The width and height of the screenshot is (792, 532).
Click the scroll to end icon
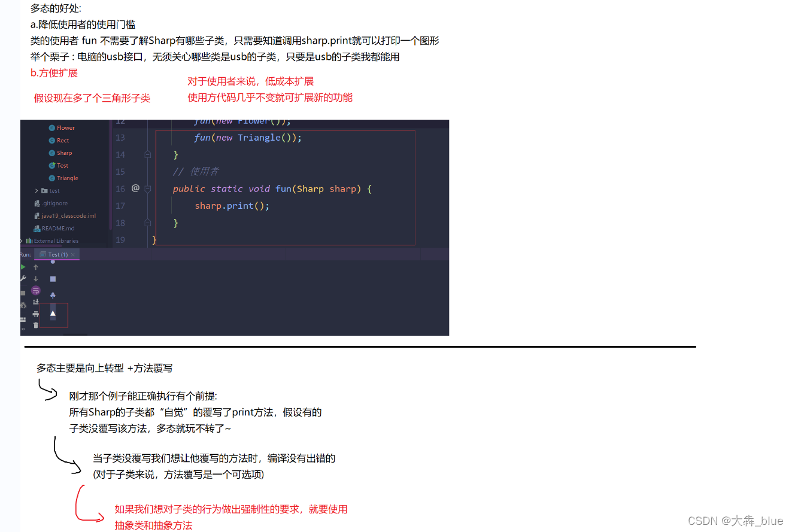36,302
